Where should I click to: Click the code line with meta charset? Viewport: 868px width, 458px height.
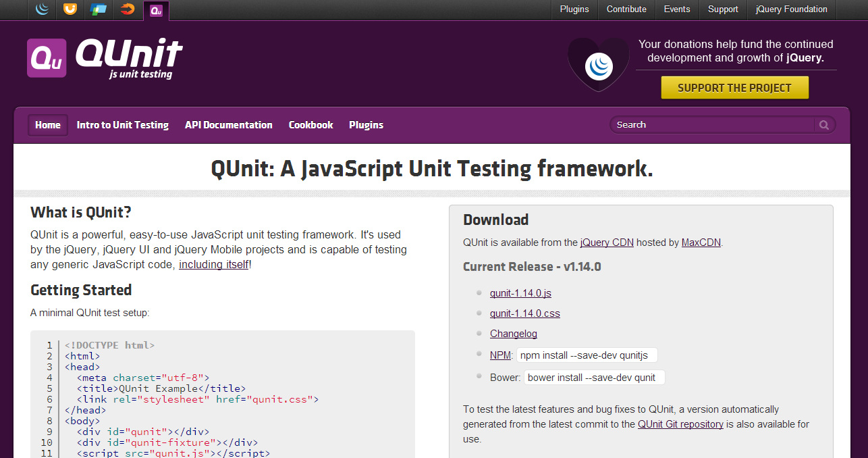coord(143,378)
